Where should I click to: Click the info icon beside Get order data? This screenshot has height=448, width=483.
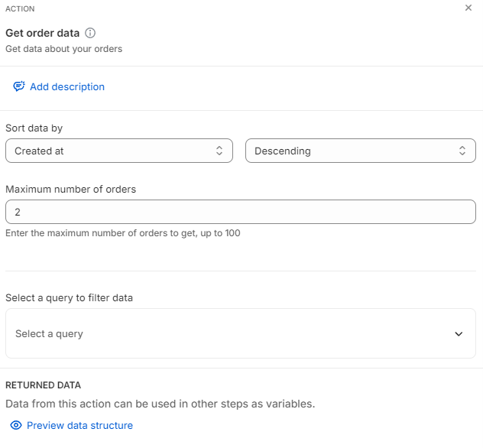[x=90, y=33]
